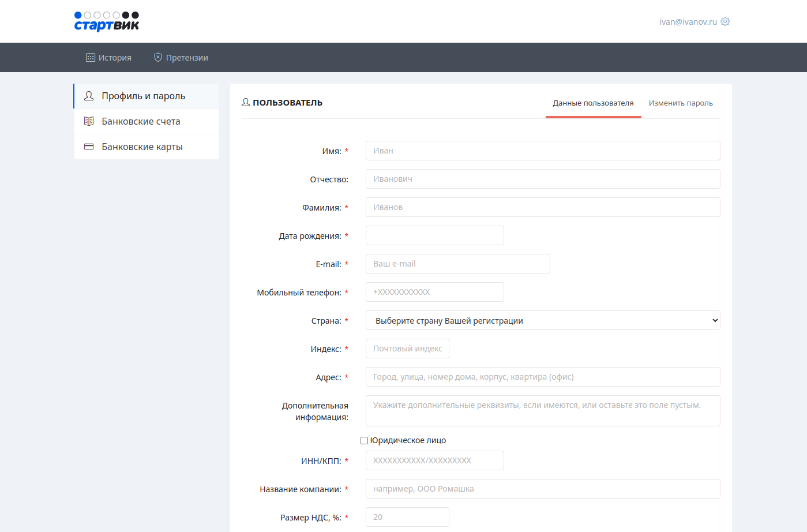Open settings via the gear icon
This screenshot has width=807, height=532.
click(725, 21)
